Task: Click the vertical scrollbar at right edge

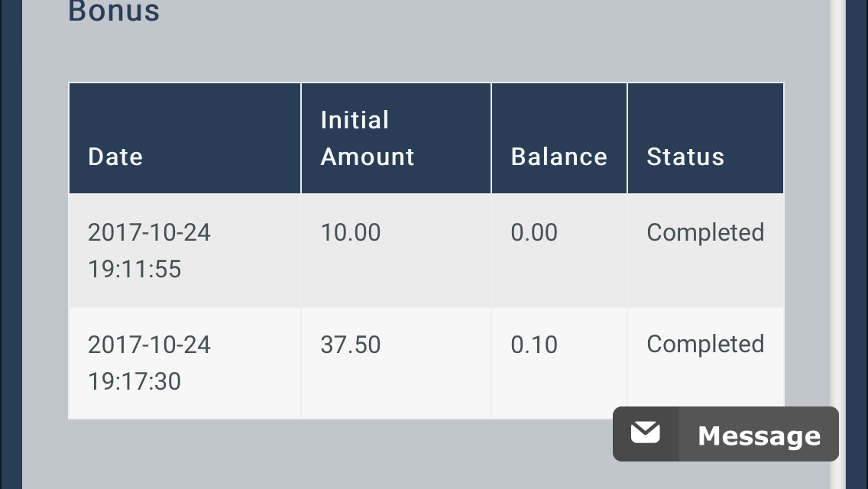Action: 837,244
